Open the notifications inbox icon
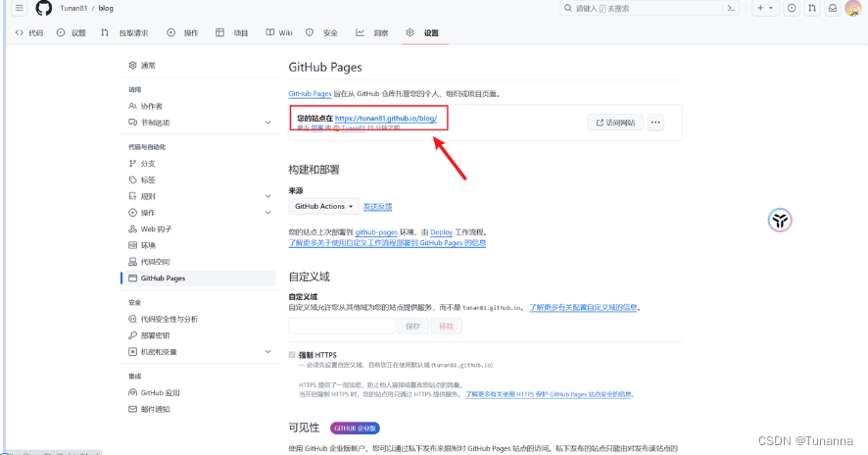 (833, 8)
